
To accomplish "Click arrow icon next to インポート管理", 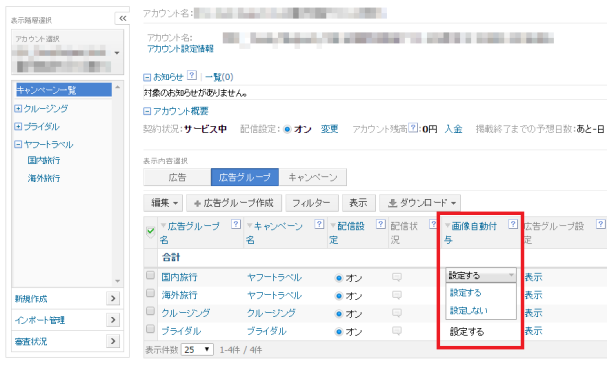I will coord(113,320).
